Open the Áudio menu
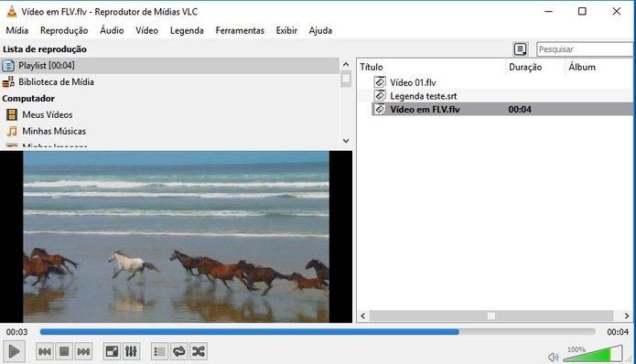636x364 pixels. tap(112, 30)
